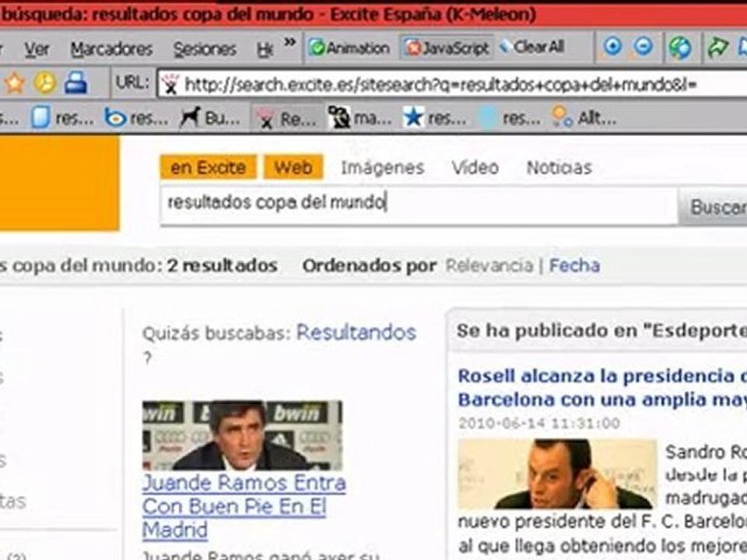Click the yellow clock history icon

tap(45, 83)
